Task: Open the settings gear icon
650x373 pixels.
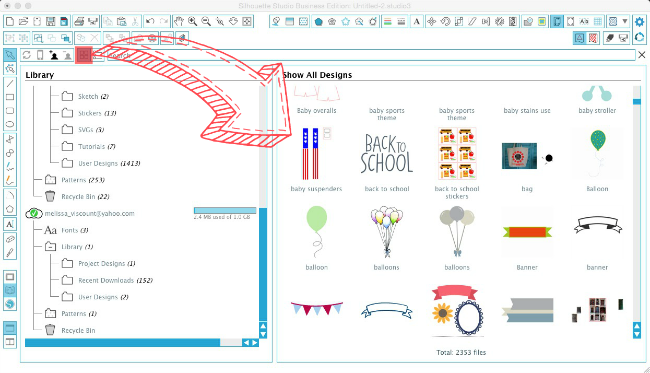Action: click(640, 22)
